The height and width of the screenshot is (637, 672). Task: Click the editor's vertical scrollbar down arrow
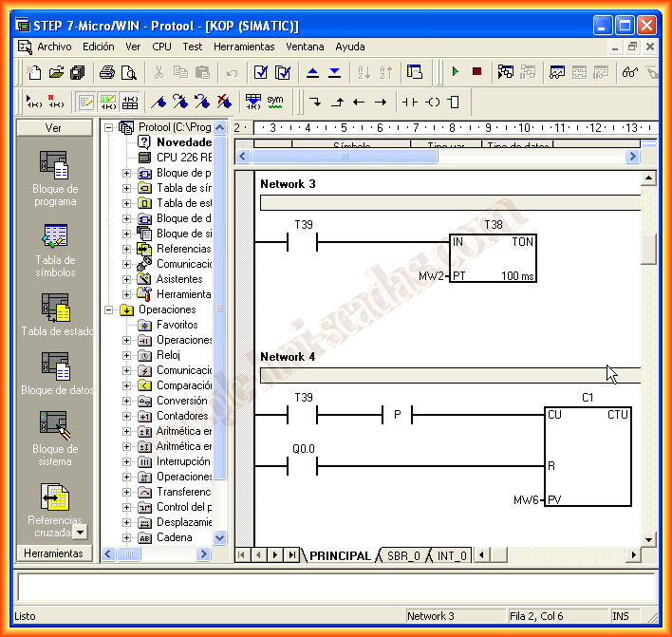[x=648, y=539]
